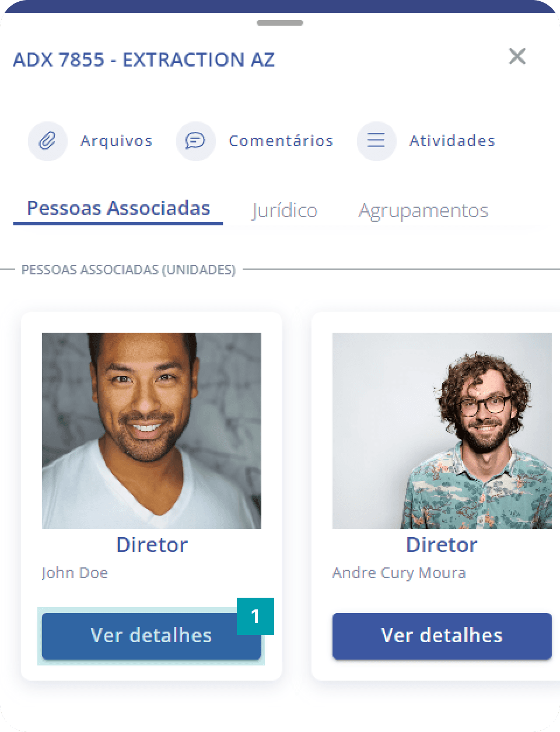
Task: Click the Andre Cury Moura name text
Action: tap(399, 573)
